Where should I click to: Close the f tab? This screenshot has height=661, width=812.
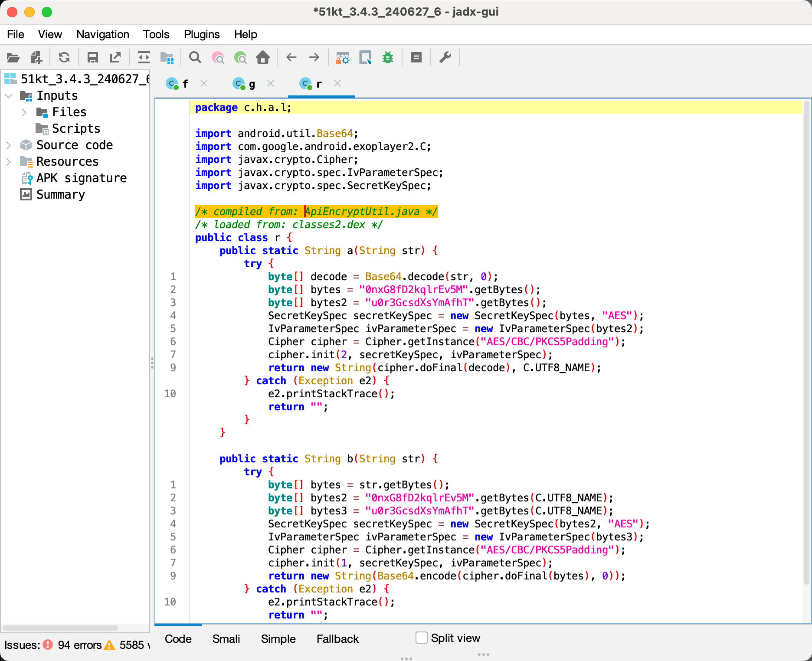coord(204,83)
